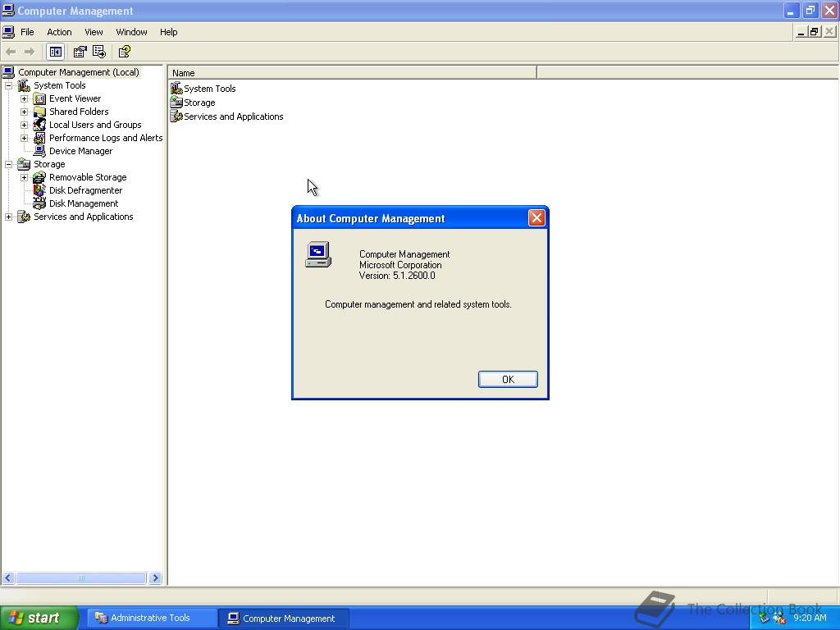This screenshot has height=630, width=840.
Task: Click Services and Applications icon in list
Action: [176, 116]
